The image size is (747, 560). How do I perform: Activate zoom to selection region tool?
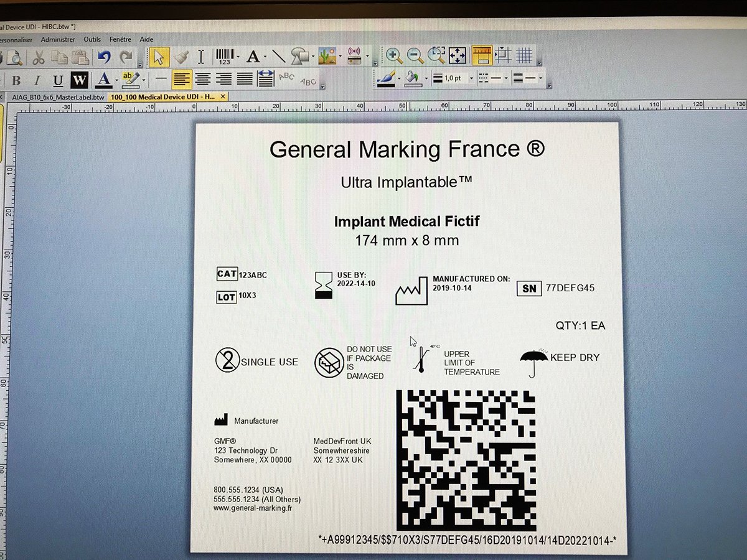pos(436,55)
